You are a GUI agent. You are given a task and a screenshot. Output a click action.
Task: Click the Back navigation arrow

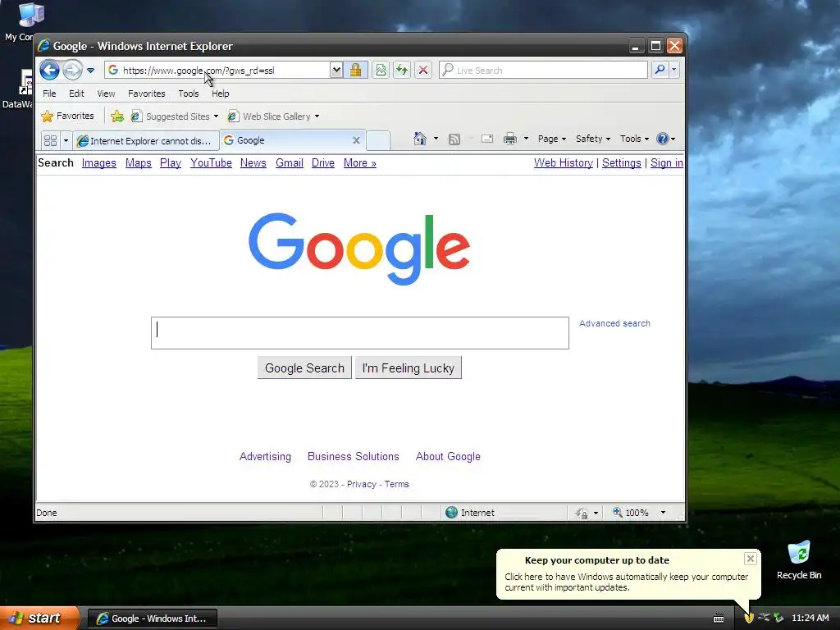(49, 70)
